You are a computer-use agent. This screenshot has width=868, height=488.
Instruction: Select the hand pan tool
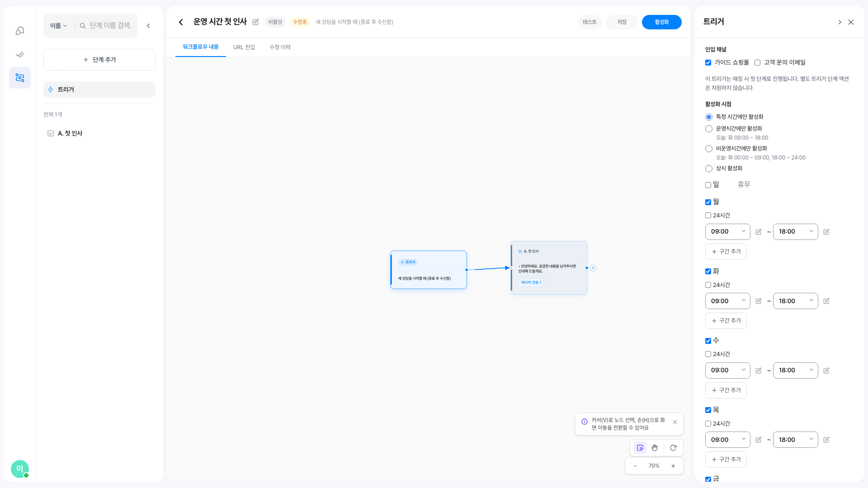pos(655,448)
